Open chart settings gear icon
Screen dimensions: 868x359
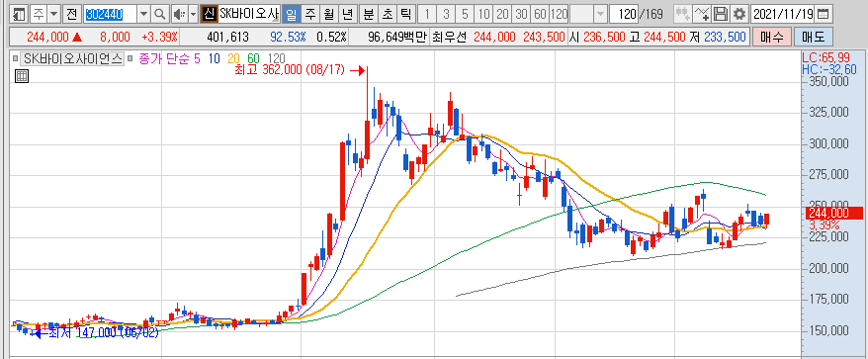(739, 14)
